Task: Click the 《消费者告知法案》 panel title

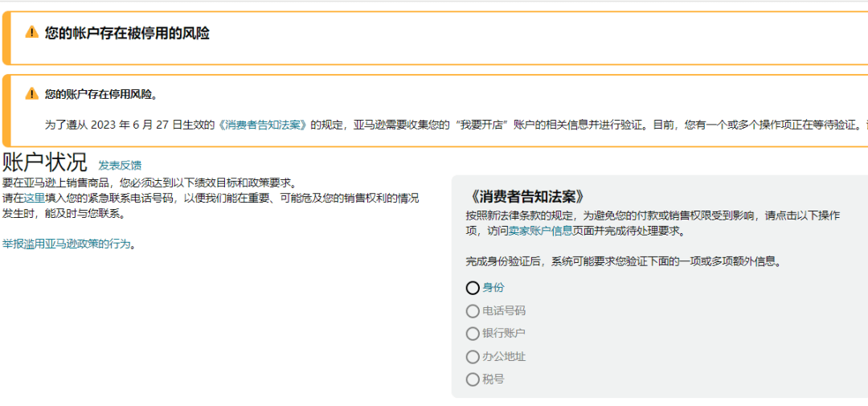Action: [526, 197]
